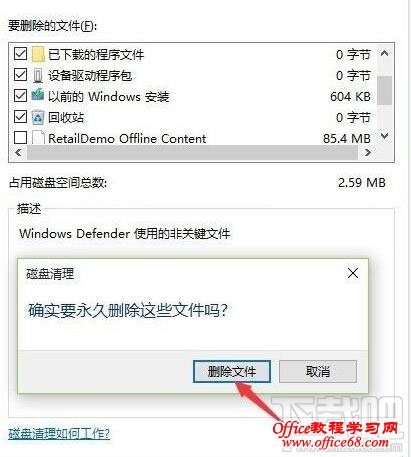The image size is (411, 457).
Task: Close the 磁盘清理 confirmation dialog
Action: 353,273
